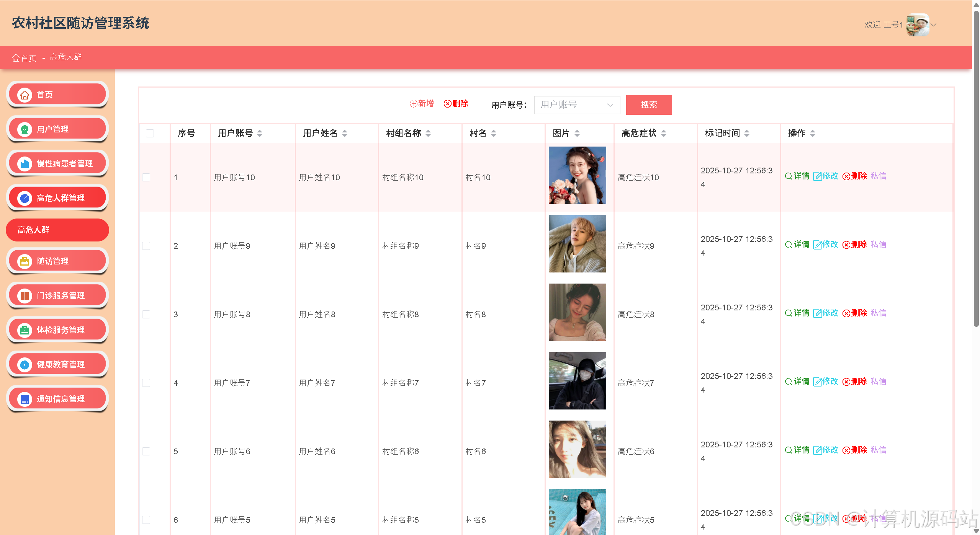The height and width of the screenshot is (535, 980).
Task: Click the cell 用户姓名6
Action: click(317, 451)
